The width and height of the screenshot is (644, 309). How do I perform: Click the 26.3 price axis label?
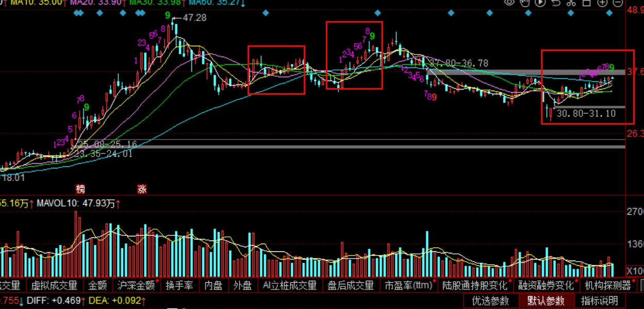point(635,134)
